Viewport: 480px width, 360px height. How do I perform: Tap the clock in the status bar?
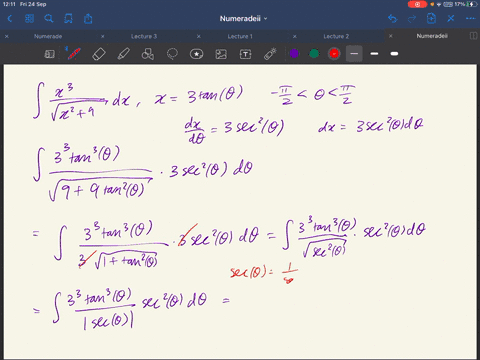pos(8,4)
